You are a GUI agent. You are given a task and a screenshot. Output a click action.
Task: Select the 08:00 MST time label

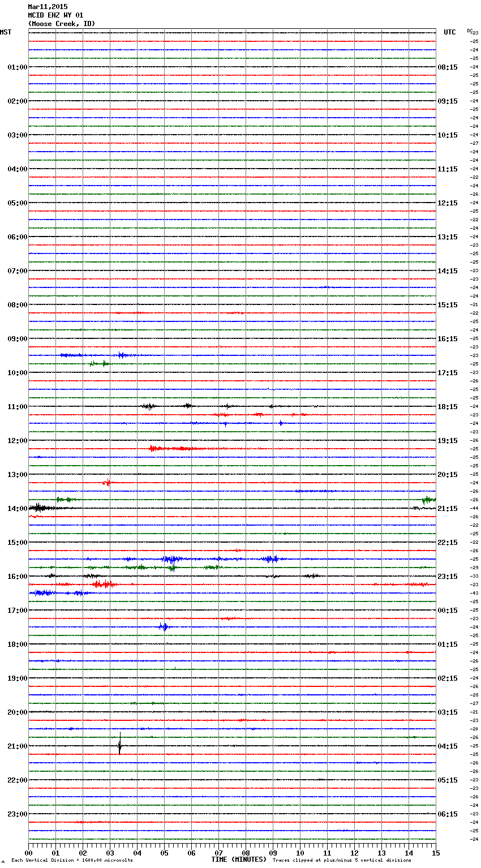click(x=18, y=305)
